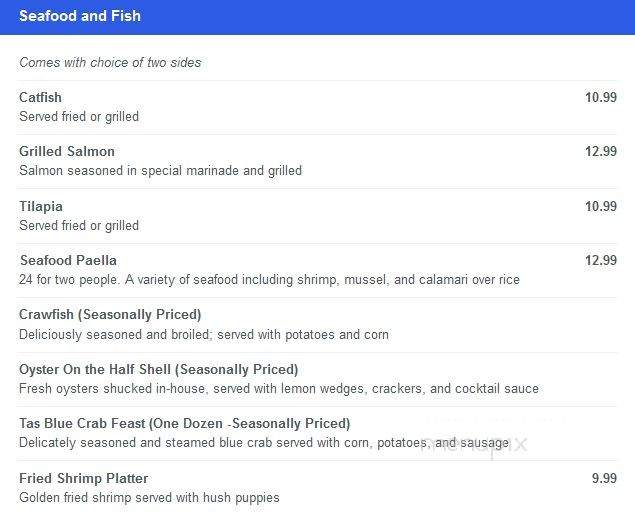This screenshot has height=513, width=635.
Task: Click the Salmon seasoned in special marinade description
Action: (160, 170)
